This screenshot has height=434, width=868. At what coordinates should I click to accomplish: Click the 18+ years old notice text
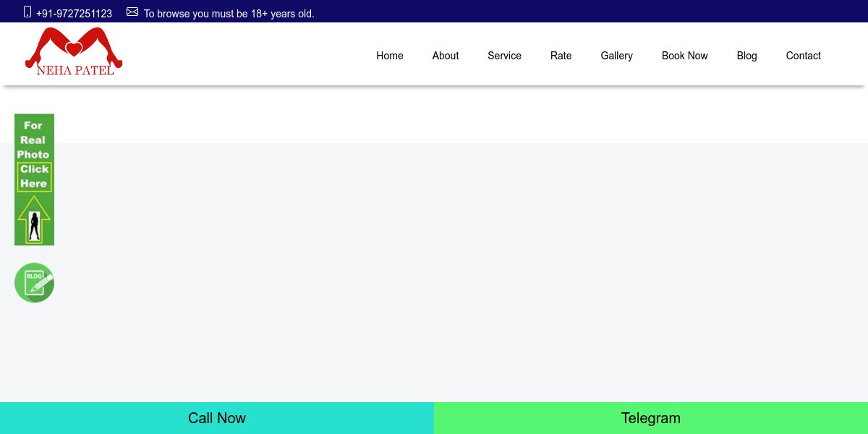pos(229,14)
